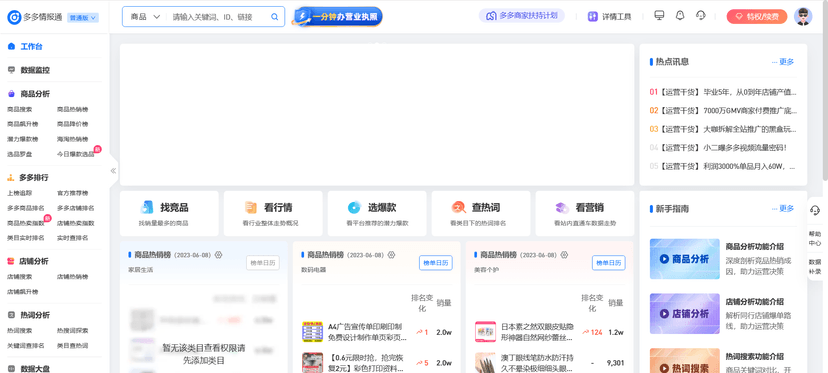This screenshot has width=828, height=373.
Task: Open the 普通版 version dropdown
Action: click(x=83, y=17)
